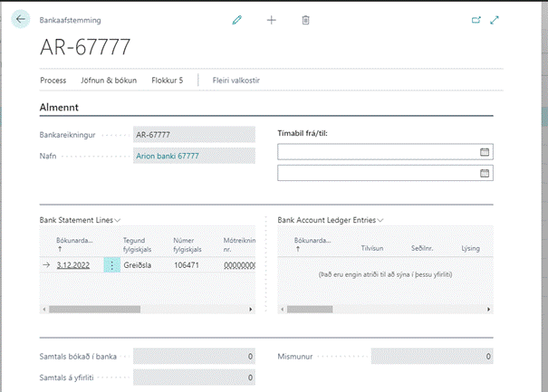The height and width of the screenshot is (392, 548).
Task: Open calendar for second Tímabil date field
Action: [x=485, y=173]
